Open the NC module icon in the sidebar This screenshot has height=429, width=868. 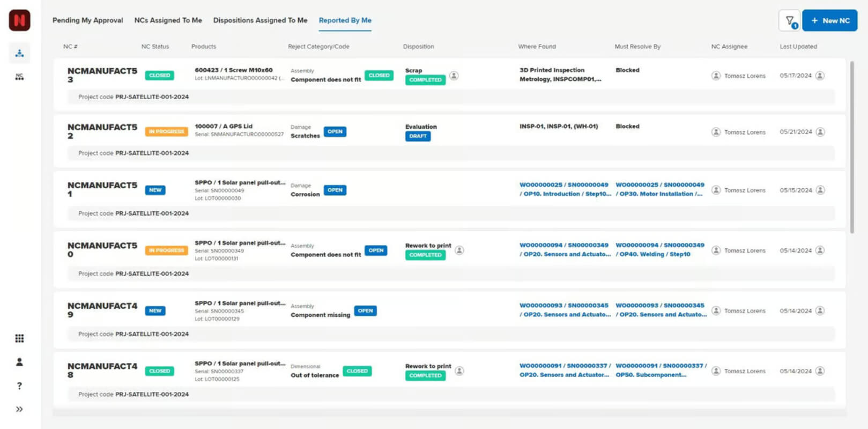pos(19,77)
